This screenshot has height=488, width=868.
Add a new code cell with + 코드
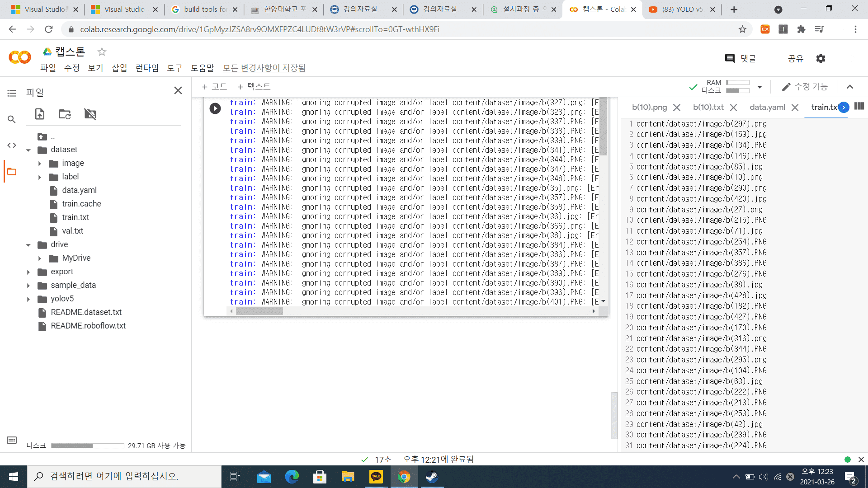(214, 86)
